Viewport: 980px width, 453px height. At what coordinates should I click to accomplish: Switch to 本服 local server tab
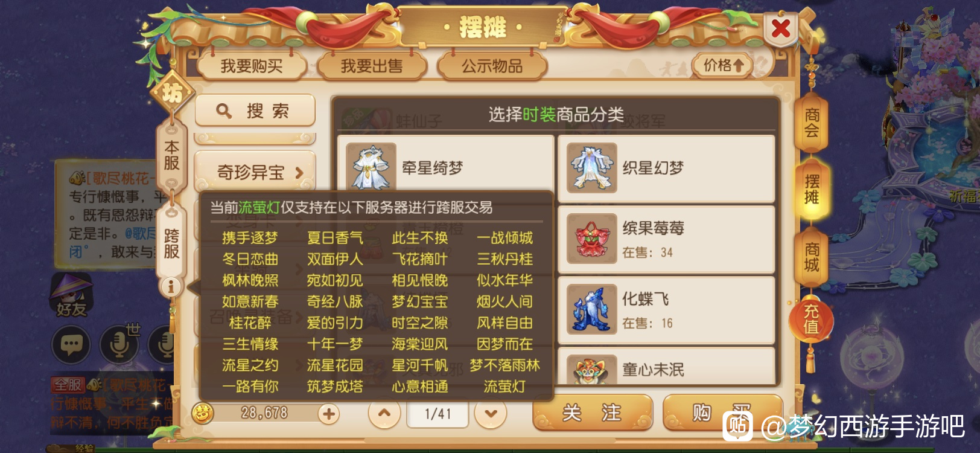(171, 156)
